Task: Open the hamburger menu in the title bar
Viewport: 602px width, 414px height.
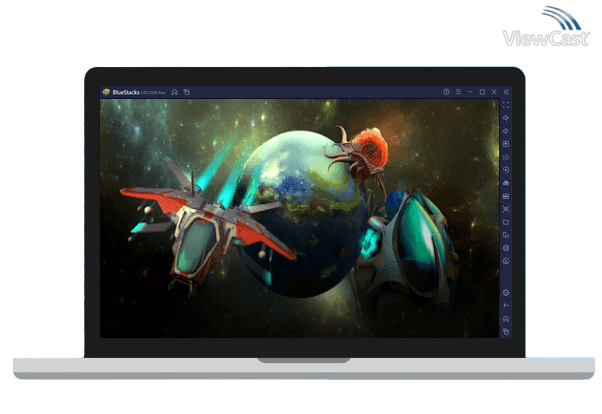Action: [x=457, y=92]
